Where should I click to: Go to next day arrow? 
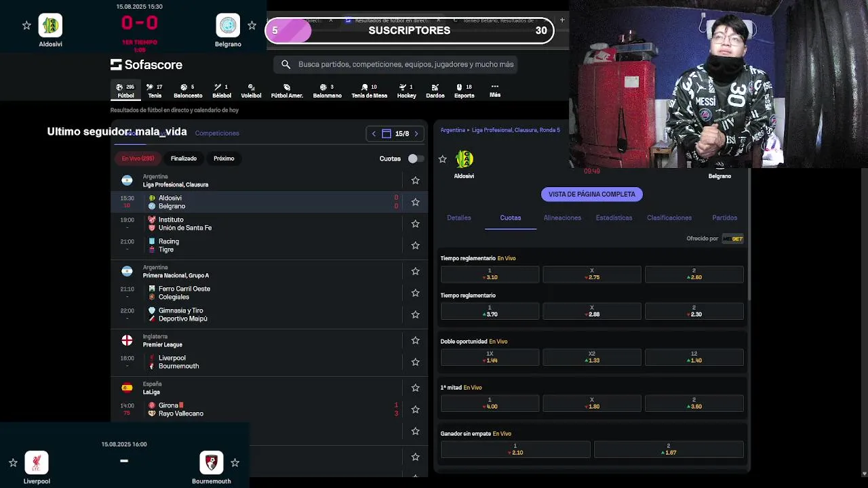coord(416,134)
